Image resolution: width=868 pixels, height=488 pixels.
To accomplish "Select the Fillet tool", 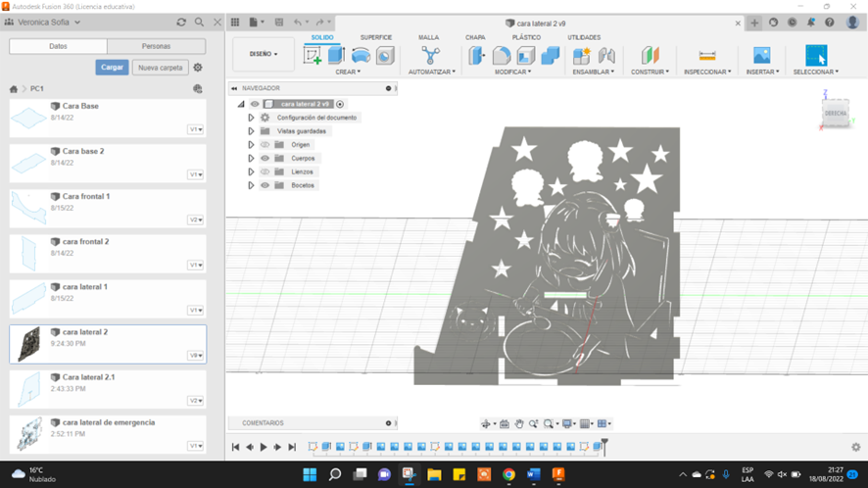I will pos(501,56).
